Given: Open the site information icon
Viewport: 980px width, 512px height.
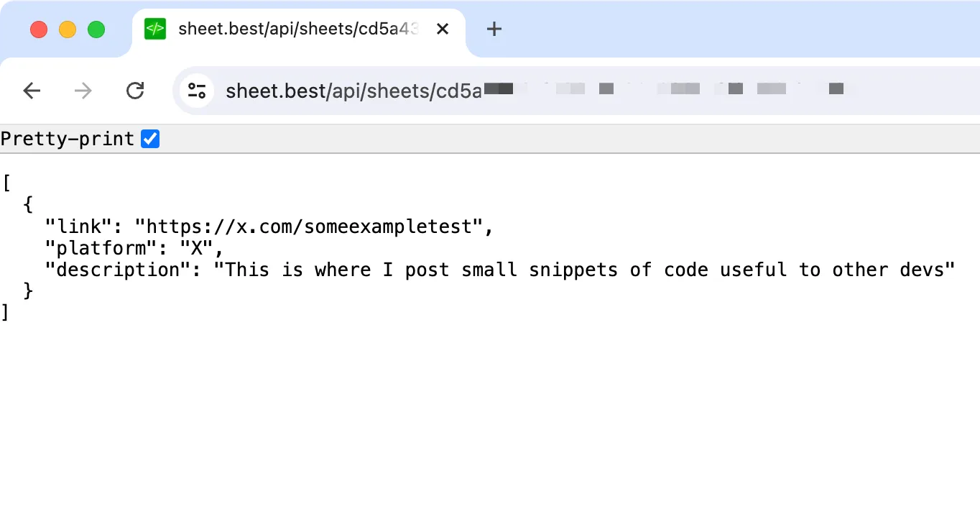Looking at the screenshot, I should click(196, 91).
